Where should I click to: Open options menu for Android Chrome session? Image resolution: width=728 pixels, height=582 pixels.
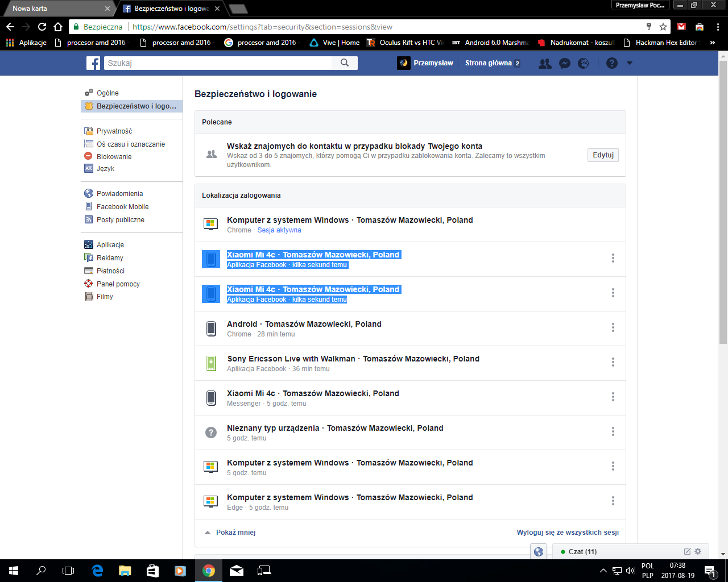click(613, 327)
